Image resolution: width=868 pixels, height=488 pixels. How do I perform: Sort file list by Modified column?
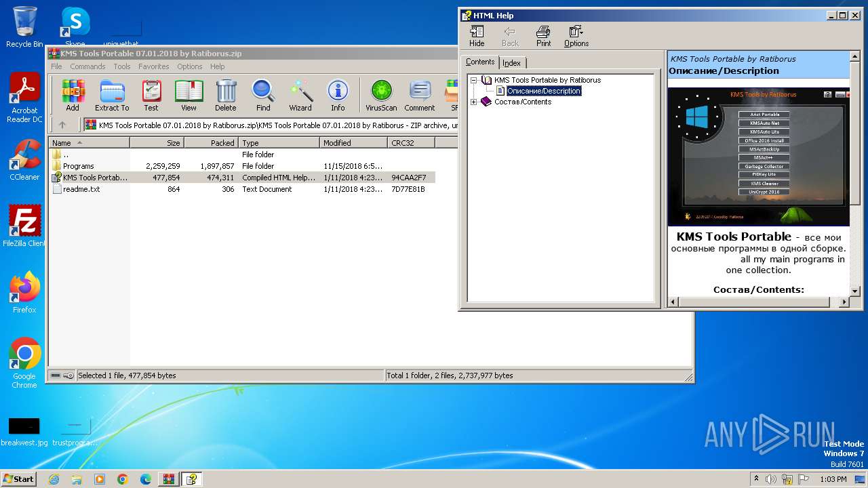click(x=353, y=143)
